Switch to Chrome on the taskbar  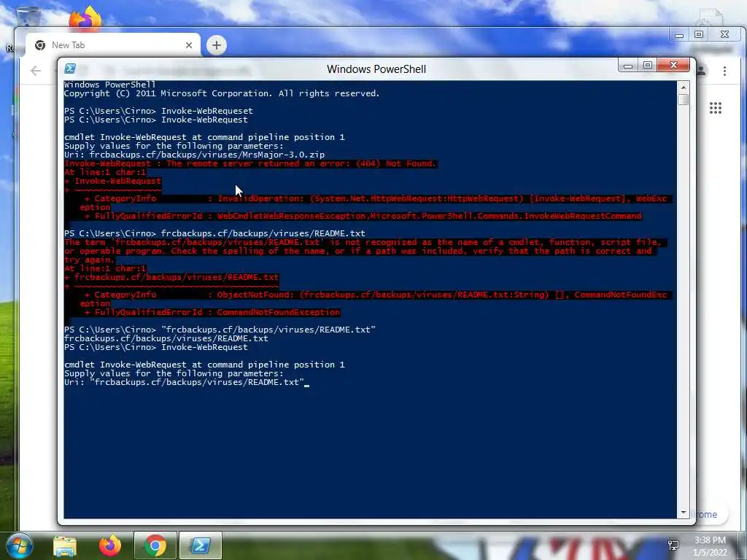[x=155, y=545]
